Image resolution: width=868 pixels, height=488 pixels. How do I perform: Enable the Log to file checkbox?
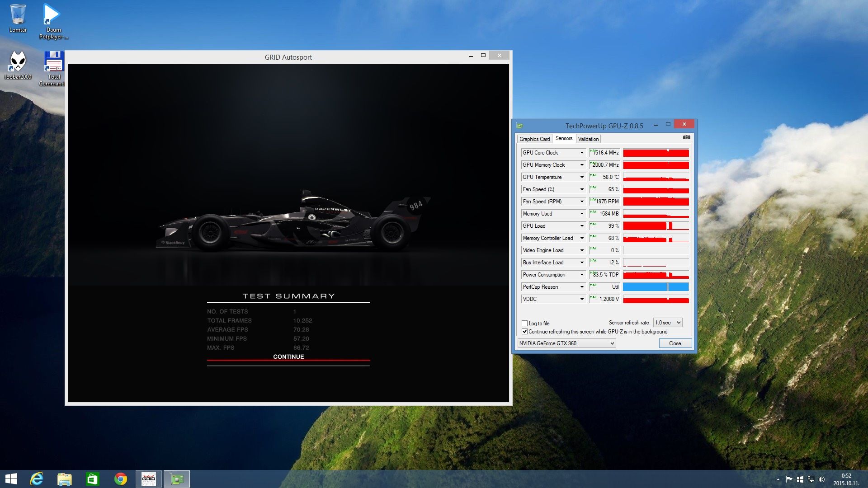click(524, 323)
